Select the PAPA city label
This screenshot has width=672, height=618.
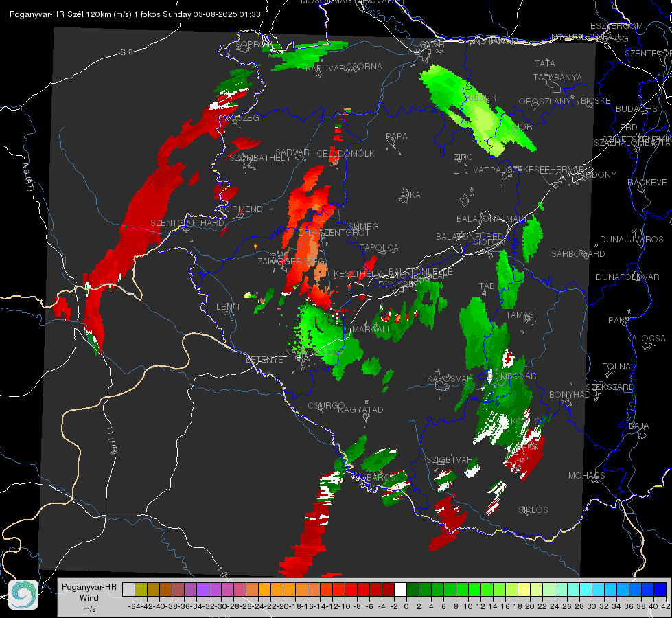397,137
